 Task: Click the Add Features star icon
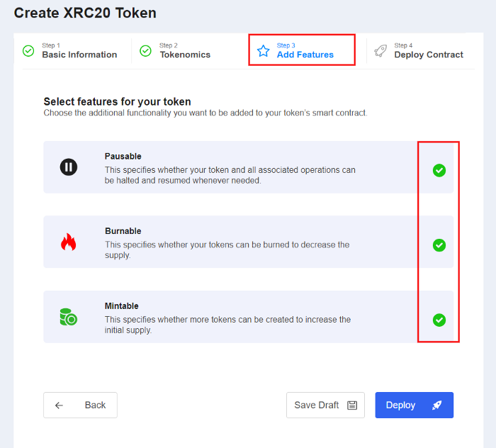coord(264,51)
